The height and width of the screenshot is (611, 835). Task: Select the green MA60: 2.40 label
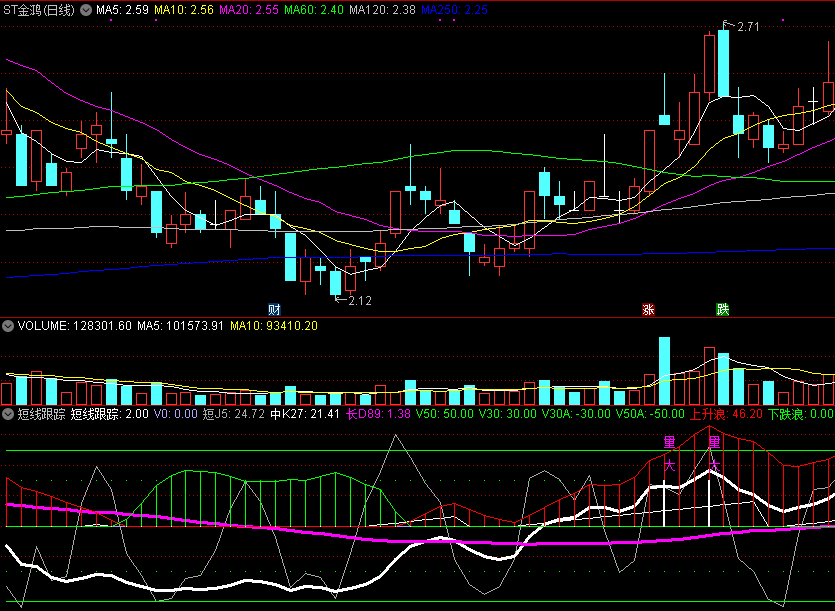(x=314, y=10)
